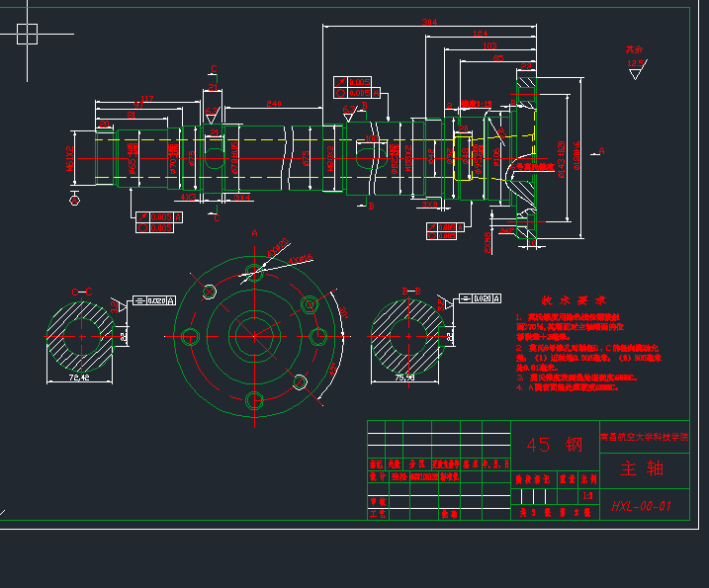Select the M80X2 thread label

click(x=330, y=158)
